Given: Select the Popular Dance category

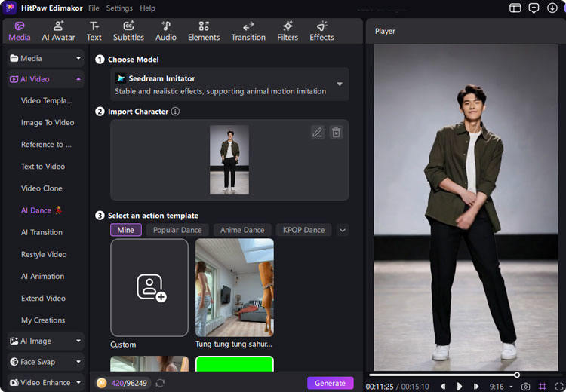Looking at the screenshot, I should (177, 230).
